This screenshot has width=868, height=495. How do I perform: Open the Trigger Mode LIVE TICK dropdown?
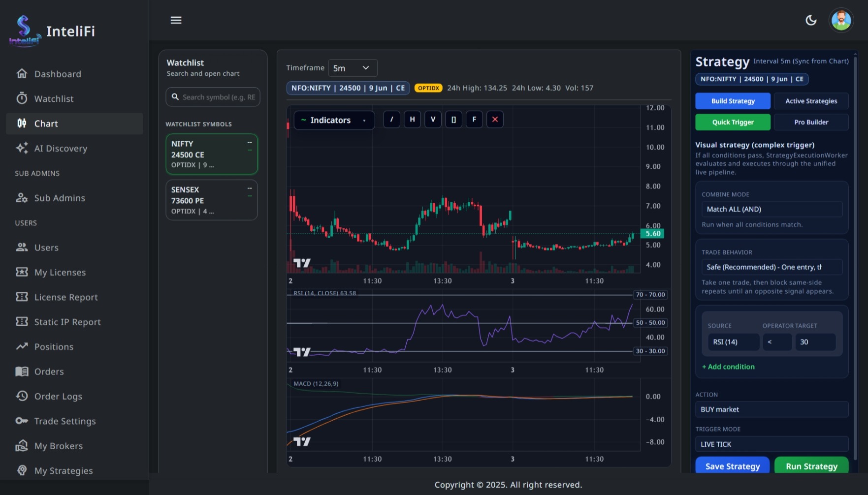[x=772, y=444]
